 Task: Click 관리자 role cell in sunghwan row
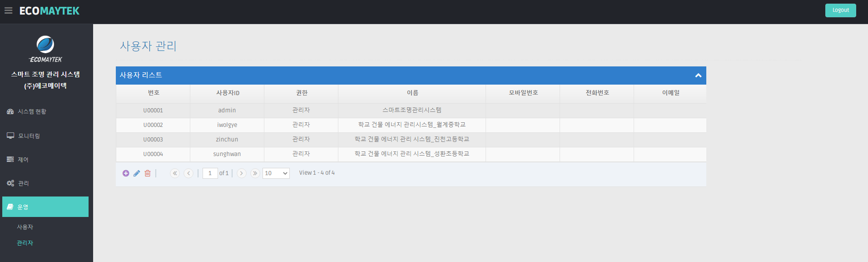pyautogui.click(x=301, y=154)
